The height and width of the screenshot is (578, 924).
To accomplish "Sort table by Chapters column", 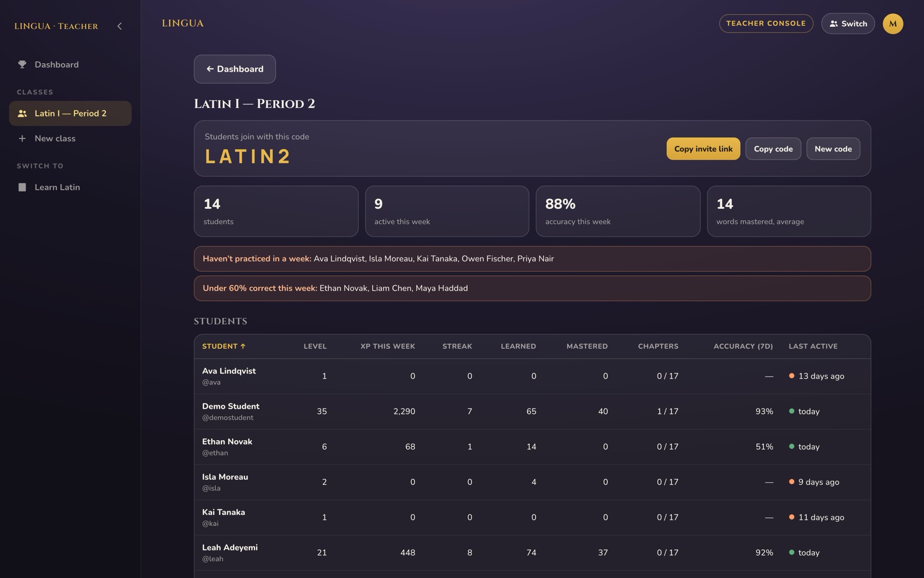I will click(x=658, y=346).
